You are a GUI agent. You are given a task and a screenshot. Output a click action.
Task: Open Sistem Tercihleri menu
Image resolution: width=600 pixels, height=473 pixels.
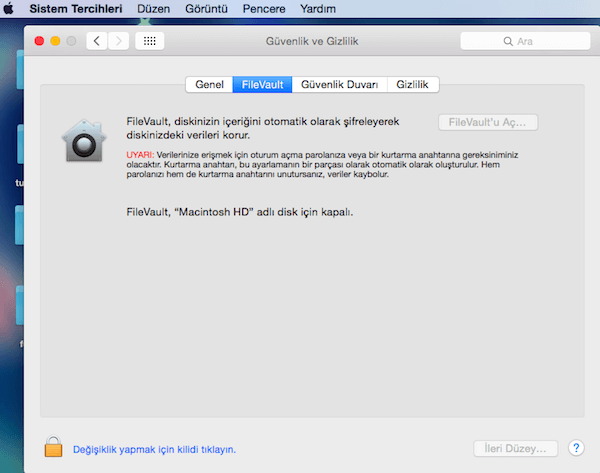(x=76, y=8)
